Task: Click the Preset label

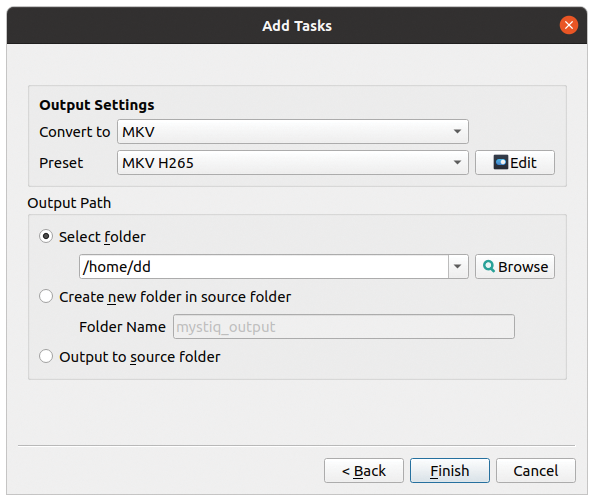Action: tap(61, 163)
